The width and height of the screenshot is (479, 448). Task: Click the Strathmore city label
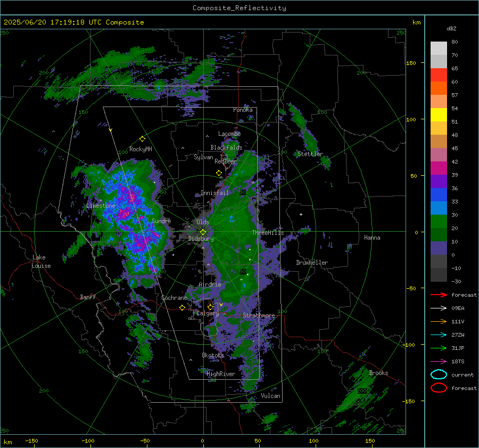click(259, 315)
